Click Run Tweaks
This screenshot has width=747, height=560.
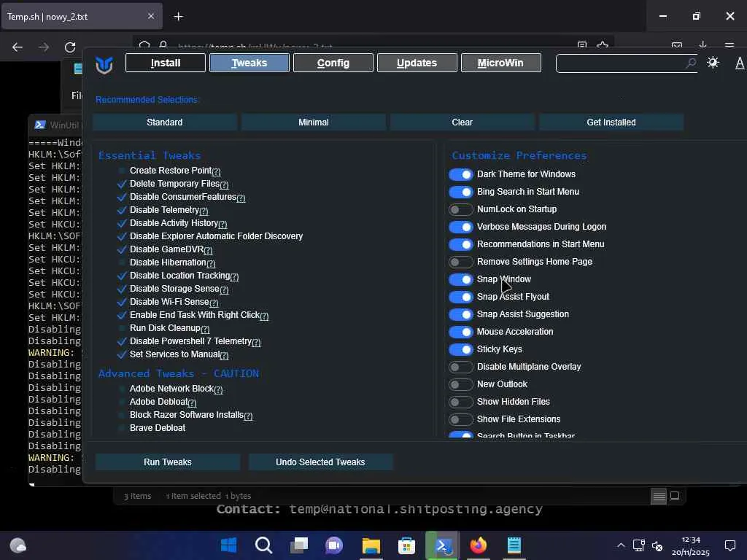(x=168, y=462)
